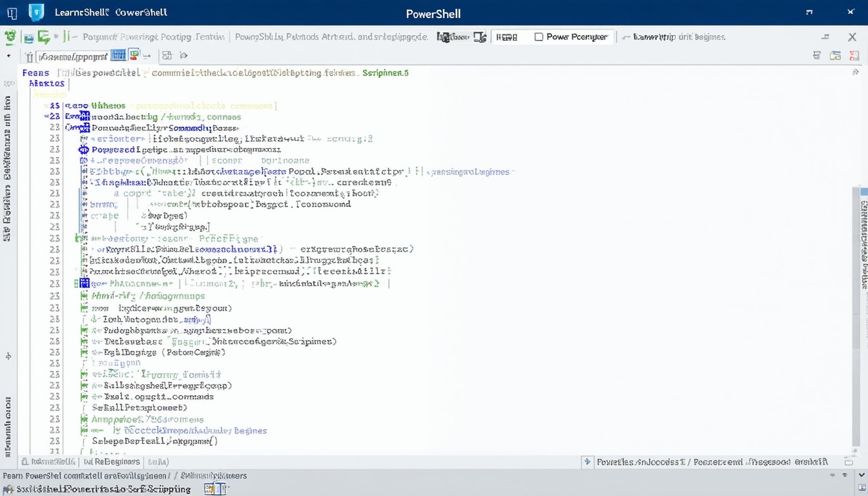Select the ReBeginners tab at the bottom
The image size is (868, 496).
pyautogui.click(x=112, y=462)
